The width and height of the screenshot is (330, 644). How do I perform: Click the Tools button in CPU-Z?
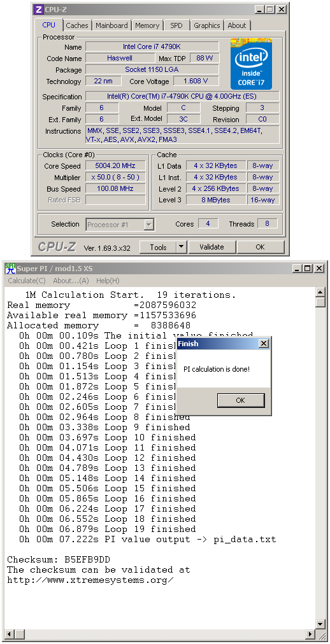pos(158,248)
